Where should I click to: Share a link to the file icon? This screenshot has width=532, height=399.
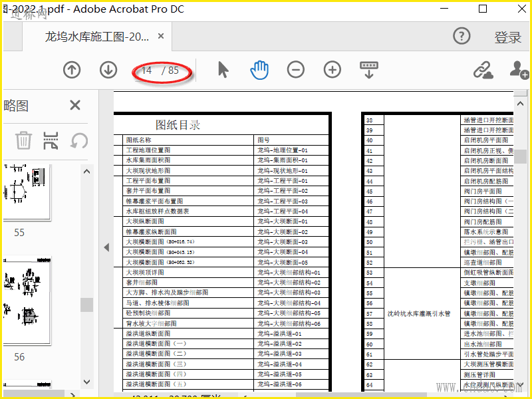point(483,70)
